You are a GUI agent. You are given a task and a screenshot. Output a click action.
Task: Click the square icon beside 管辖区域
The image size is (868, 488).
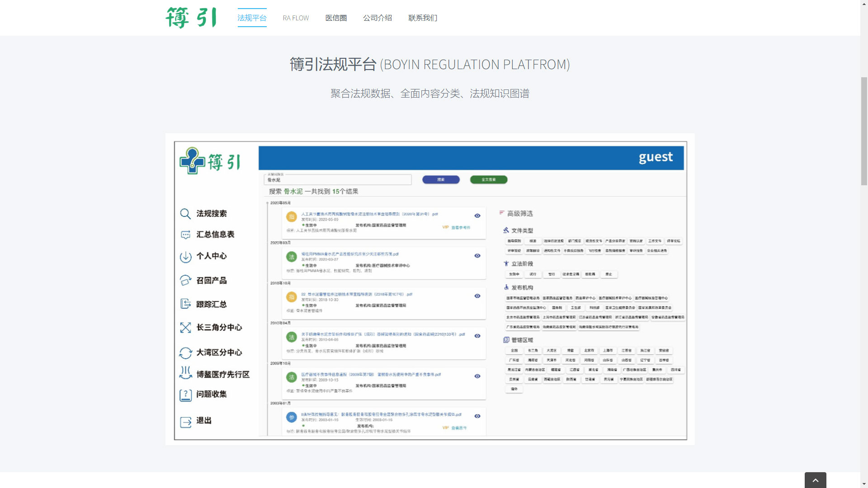pos(506,340)
